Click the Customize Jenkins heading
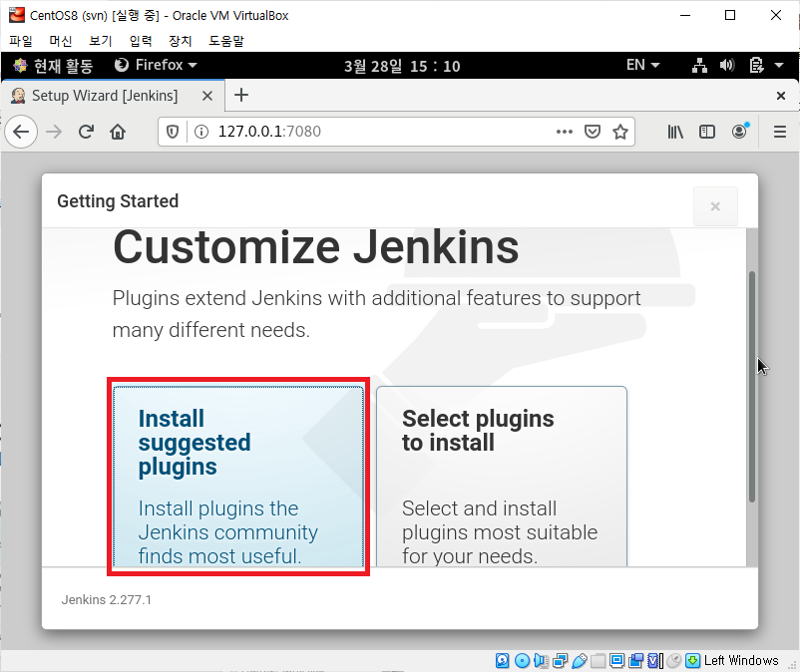 pyautogui.click(x=316, y=247)
